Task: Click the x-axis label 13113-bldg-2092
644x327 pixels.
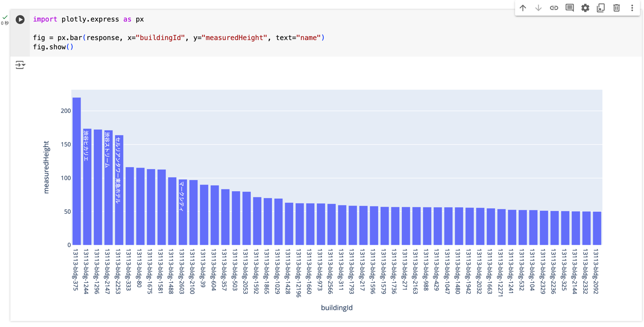Action: click(596, 272)
